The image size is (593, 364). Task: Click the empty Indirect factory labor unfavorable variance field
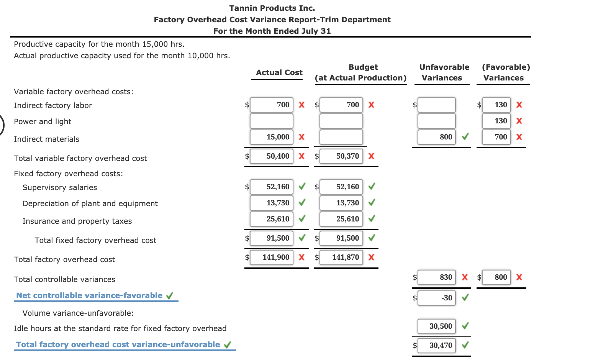tap(436, 105)
